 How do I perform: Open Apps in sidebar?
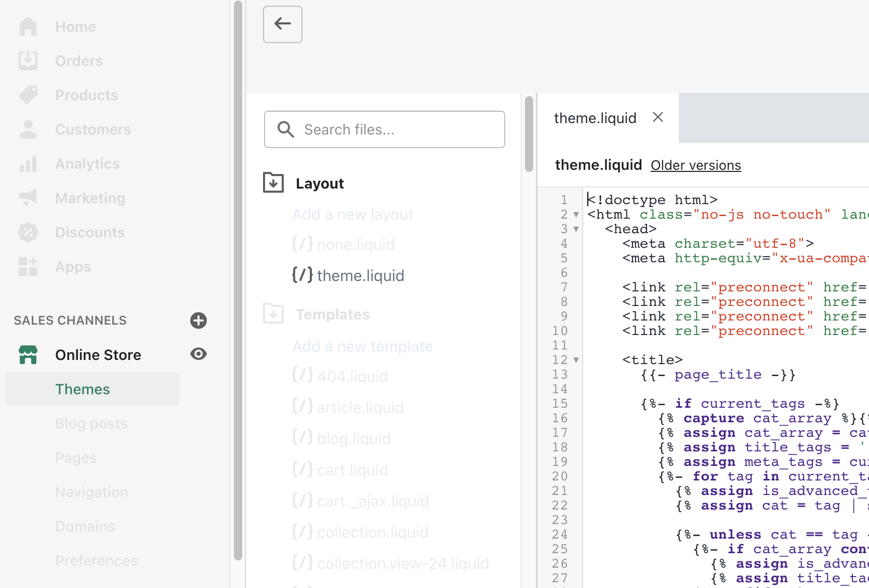pos(73,266)
